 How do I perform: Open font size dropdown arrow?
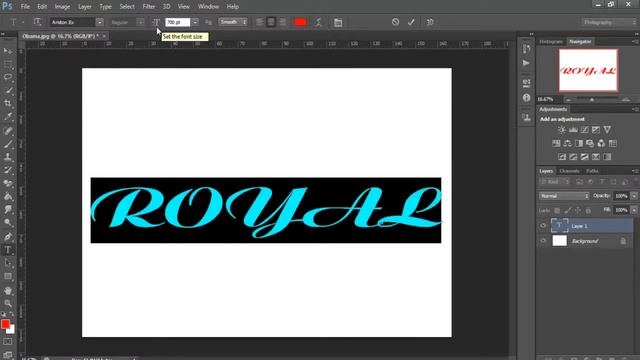click(x=195, y=22)
